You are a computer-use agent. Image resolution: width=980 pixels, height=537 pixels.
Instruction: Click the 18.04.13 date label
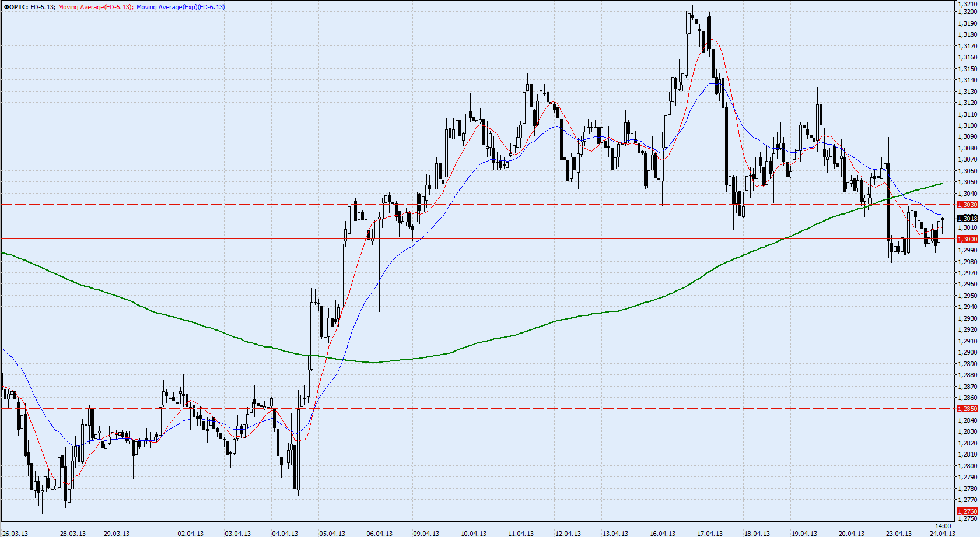[757, 533]
